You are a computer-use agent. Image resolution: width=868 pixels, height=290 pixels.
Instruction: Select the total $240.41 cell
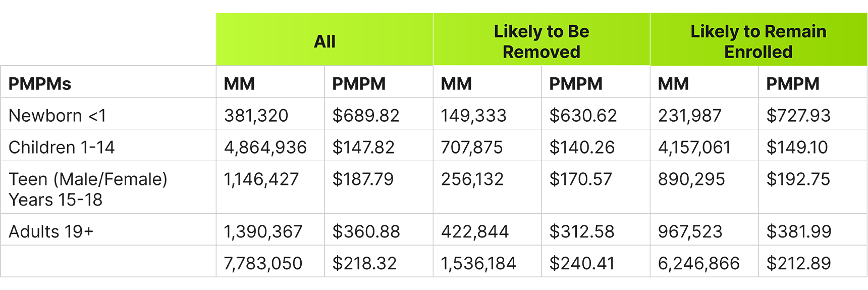tap(596, 261)
